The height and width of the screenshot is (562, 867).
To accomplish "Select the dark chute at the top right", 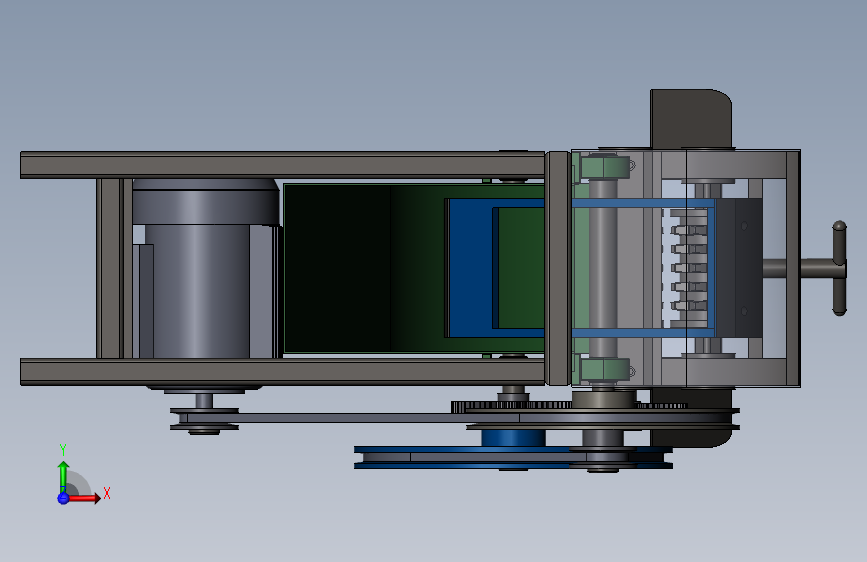I will pos(691,118).
